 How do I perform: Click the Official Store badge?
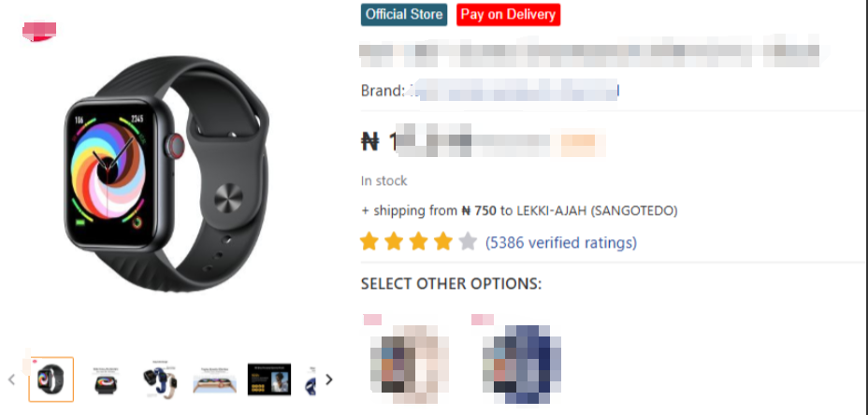tap(405, 14)
